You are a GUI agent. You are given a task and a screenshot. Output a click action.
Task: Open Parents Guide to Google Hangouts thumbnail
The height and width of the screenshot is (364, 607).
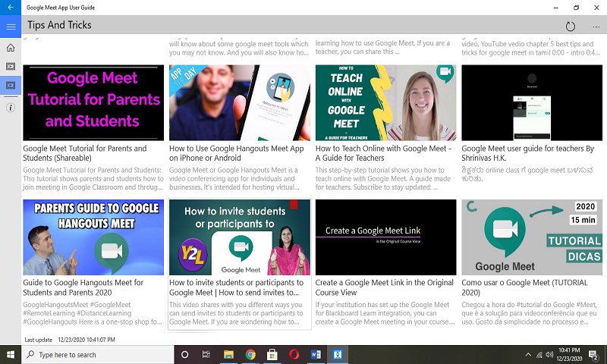[x=93, y=237]
